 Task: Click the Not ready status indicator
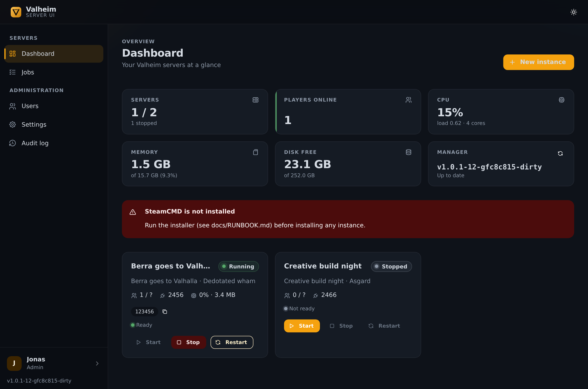click(299, 309)
